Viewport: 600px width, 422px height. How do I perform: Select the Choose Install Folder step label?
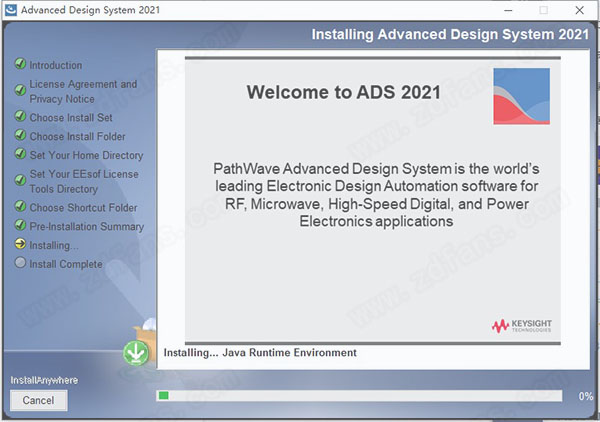77,136
